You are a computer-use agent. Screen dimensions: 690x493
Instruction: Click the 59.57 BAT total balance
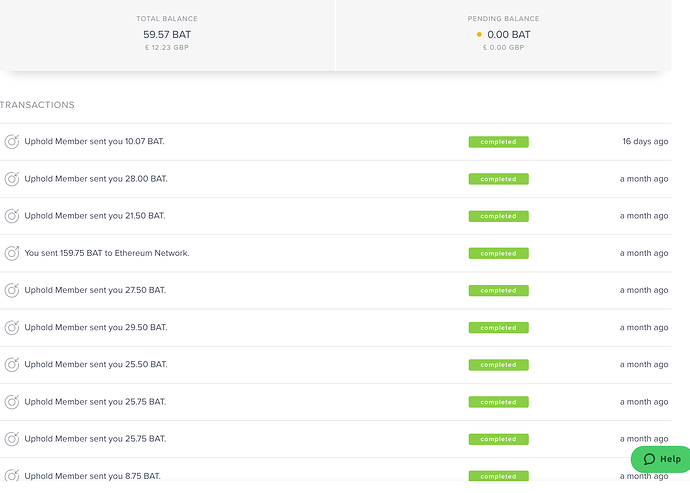tap(167, 34)
